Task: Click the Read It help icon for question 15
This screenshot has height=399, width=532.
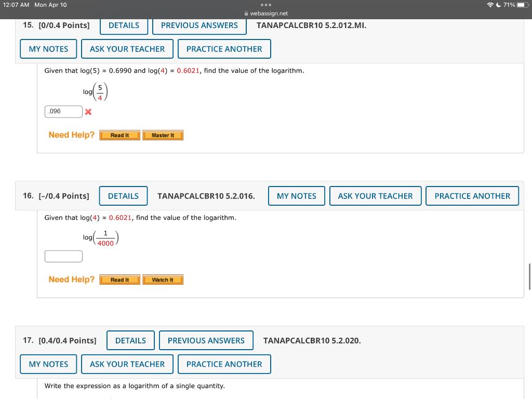Action: coord(119,135)
